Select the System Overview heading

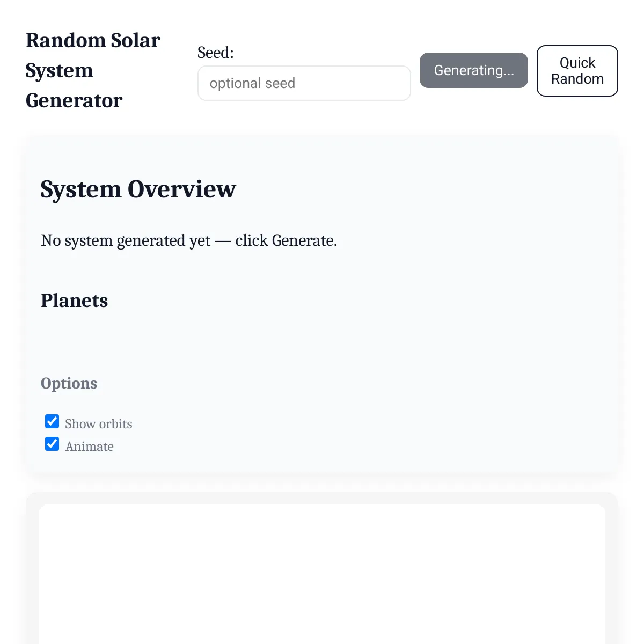[138, 189]
